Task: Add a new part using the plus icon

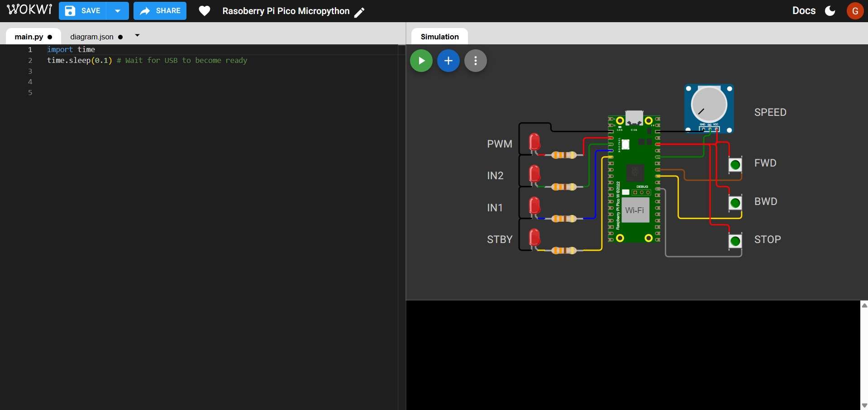Action: [x=448, y=60]
